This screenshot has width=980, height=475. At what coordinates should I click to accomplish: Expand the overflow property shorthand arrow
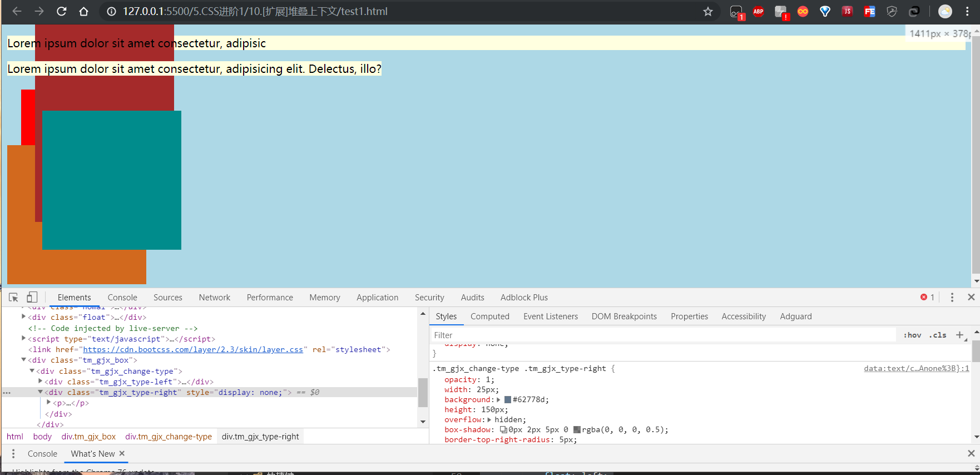click(x=489, y=419)
